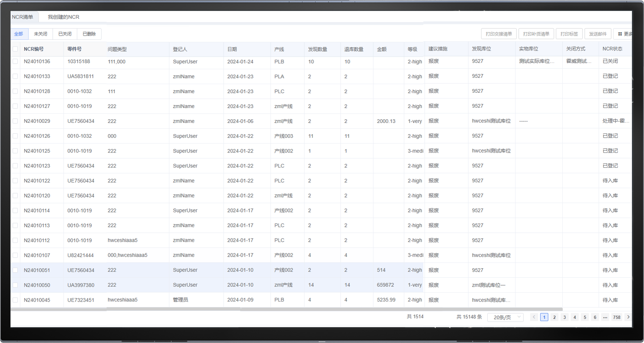644x343 pixels.
Task: Open the 更多 grid menu button
Action: [624, 34]
